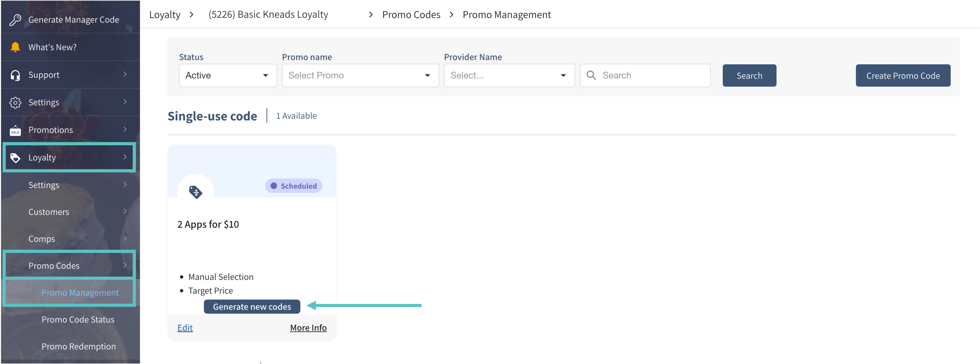The height and width of the screenshot is (364, 980).
Task: Open Promo Redemption in sidebar
Action: [78, 346]
